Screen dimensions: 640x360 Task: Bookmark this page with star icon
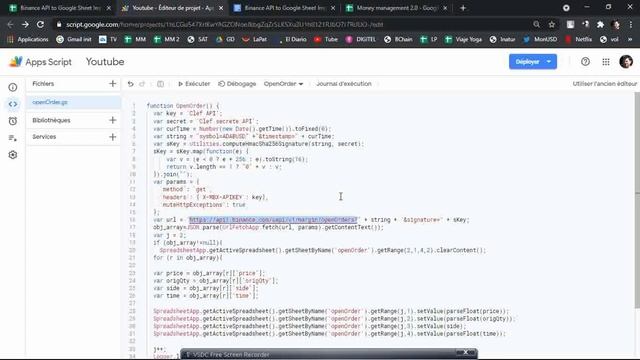tap(552, 24)
